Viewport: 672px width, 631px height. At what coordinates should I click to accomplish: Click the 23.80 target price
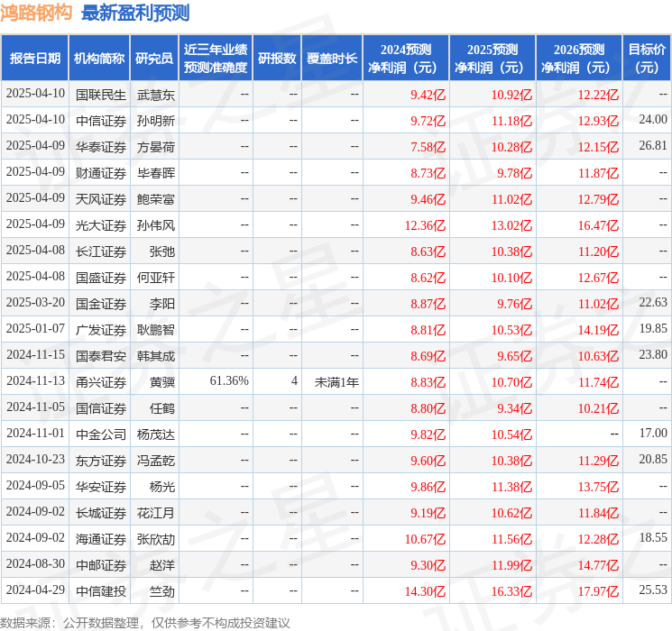653,354
